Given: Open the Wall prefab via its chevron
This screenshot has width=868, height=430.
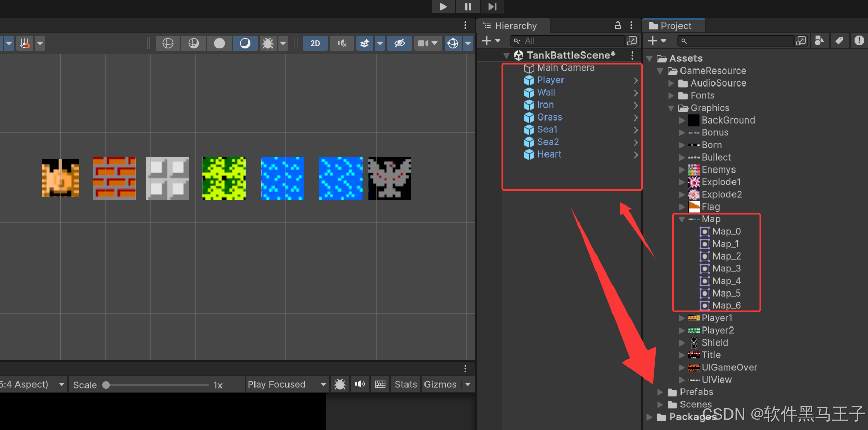Looking at the screenshot, I should (636, 93).
